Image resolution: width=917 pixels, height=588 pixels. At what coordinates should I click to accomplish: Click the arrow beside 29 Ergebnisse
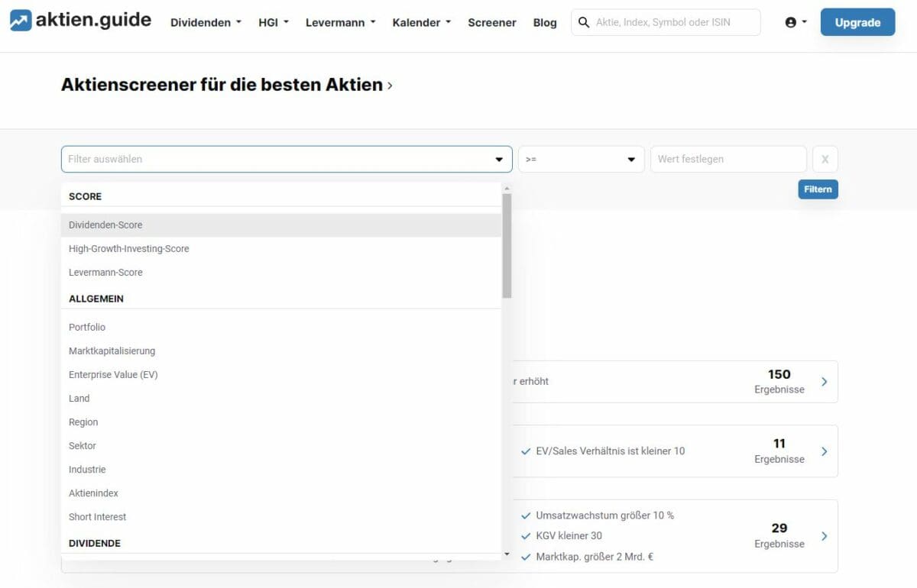[x=824, y=536]
